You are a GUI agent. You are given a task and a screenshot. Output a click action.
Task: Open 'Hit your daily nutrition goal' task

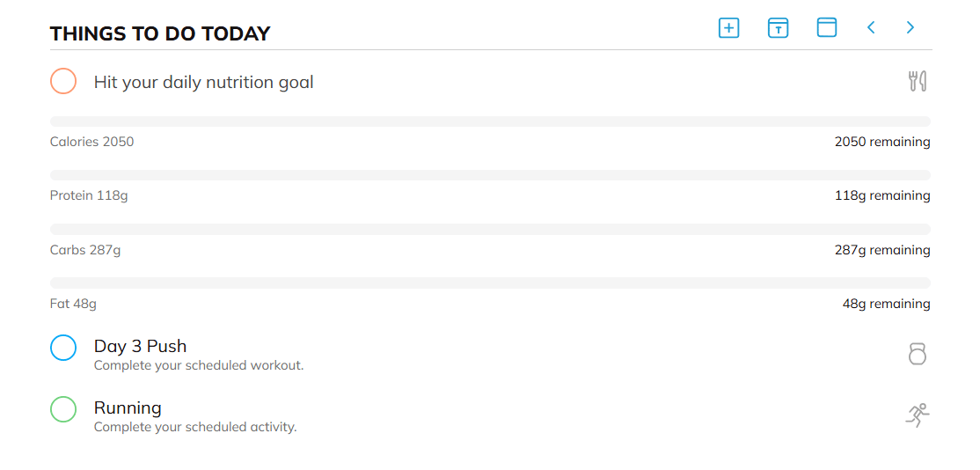point(204,83)
